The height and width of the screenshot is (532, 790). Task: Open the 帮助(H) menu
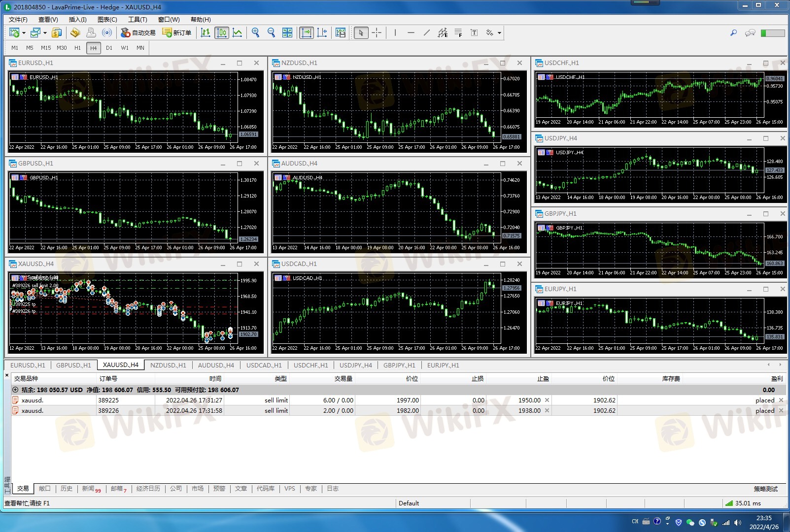pos(201,20)
